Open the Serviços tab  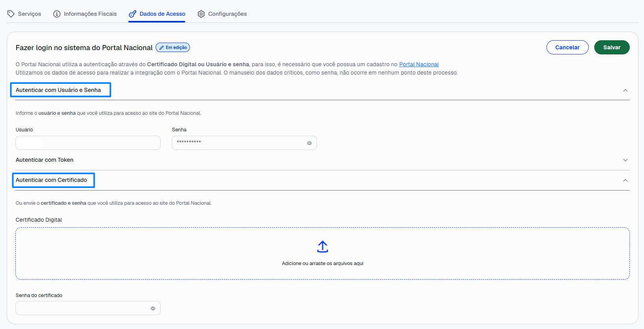tap(24, 14)
